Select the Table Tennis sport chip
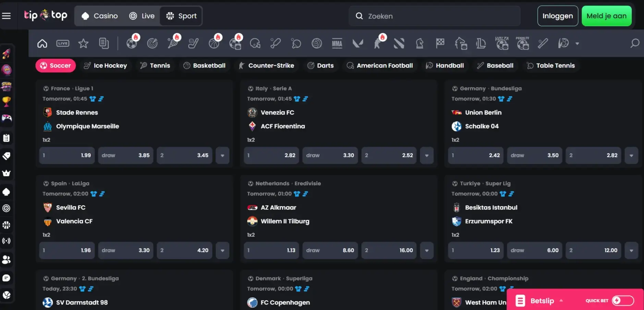 click(x=551, y=65)
